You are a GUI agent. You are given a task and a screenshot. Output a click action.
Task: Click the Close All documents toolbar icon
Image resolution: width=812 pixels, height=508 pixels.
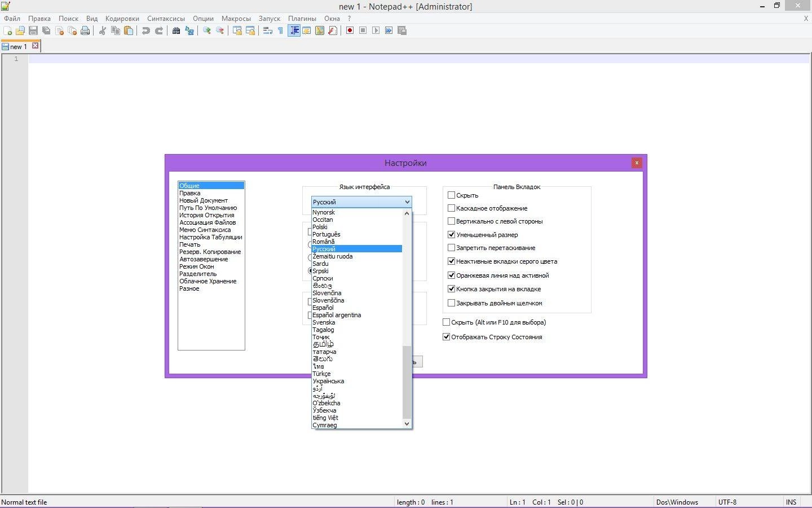click(72, 30)
